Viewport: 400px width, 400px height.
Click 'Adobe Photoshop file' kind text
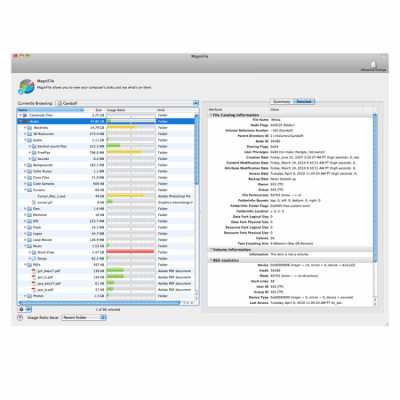click(174, 196)
